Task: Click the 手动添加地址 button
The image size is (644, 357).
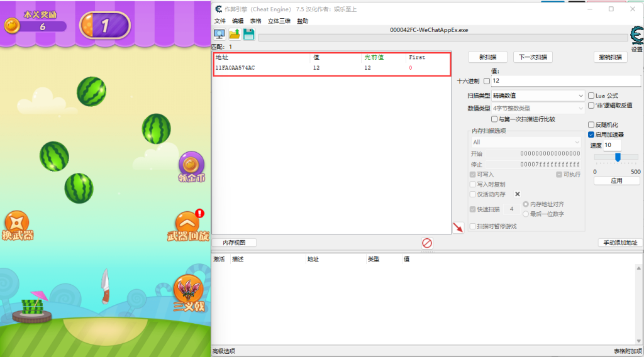Action: [x=620, y=243]
